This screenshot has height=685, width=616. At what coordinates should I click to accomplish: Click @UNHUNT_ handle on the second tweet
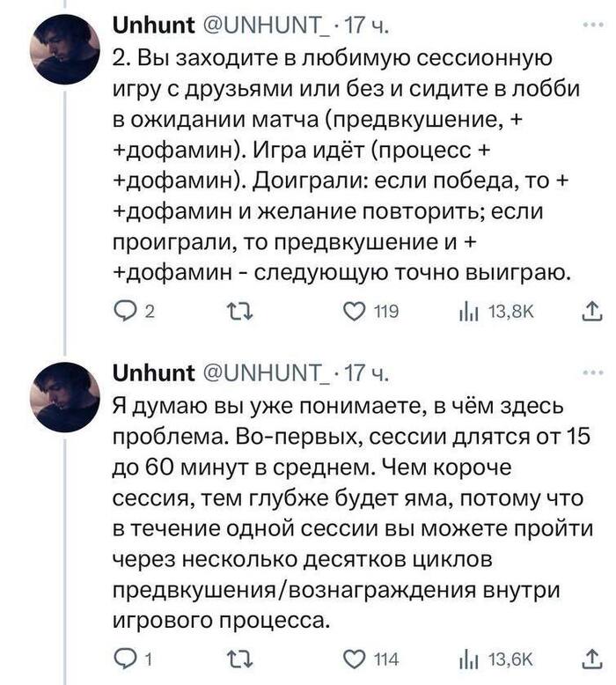(x=267, y=373)
